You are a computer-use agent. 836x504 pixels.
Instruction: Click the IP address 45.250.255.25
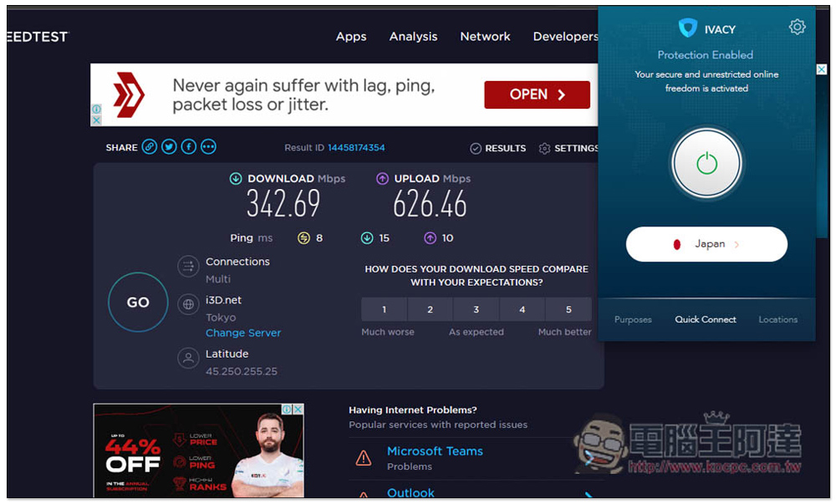click(242, 371)
